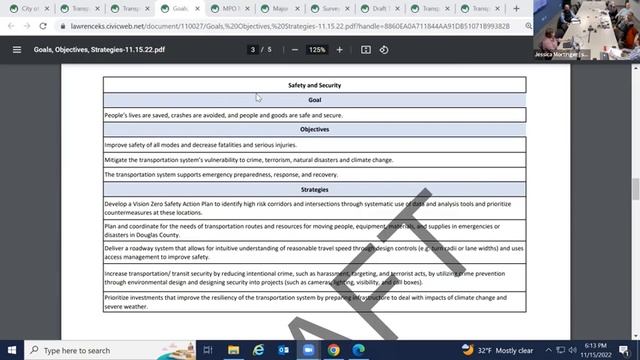This screenshot has width=640, height=360.
Task: Click the 'Vision Zero Safety Action Plan' strategy text
Action: click(308, 208)
